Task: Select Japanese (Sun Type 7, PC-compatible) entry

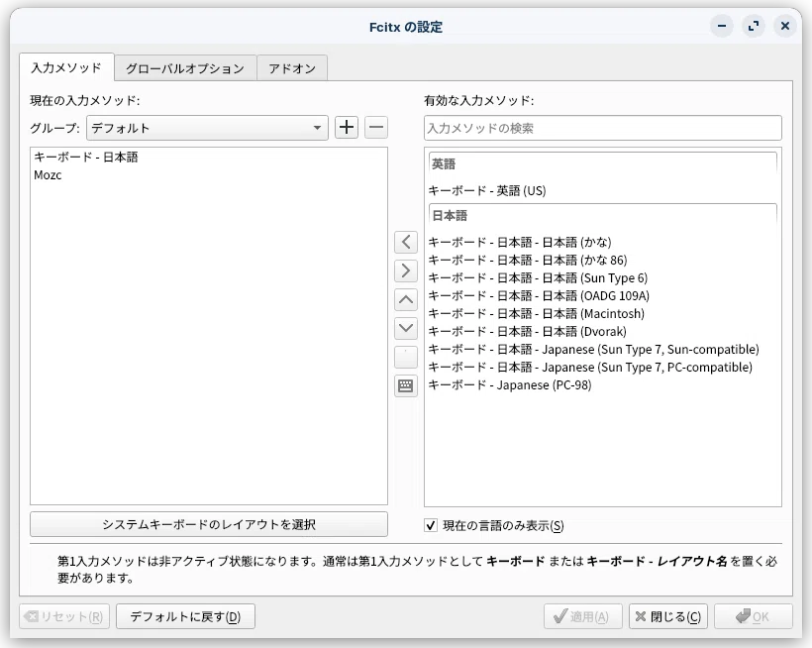Action: tap(603, 368)
